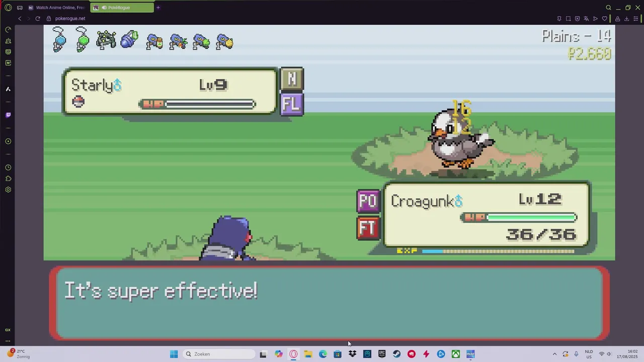The height and width of the screenshot is (362, 644).
Task: Open a new tab with plus button
Action: pos(158,8)
